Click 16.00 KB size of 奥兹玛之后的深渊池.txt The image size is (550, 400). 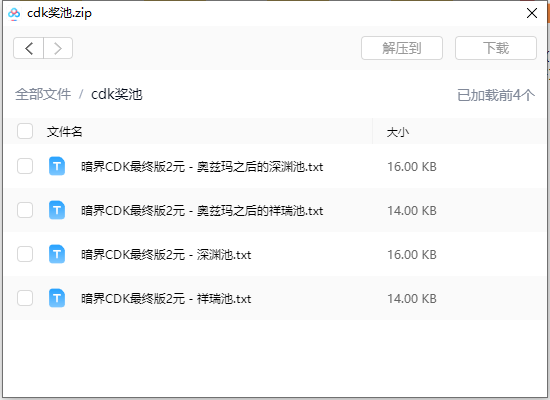tap(412, 167)
